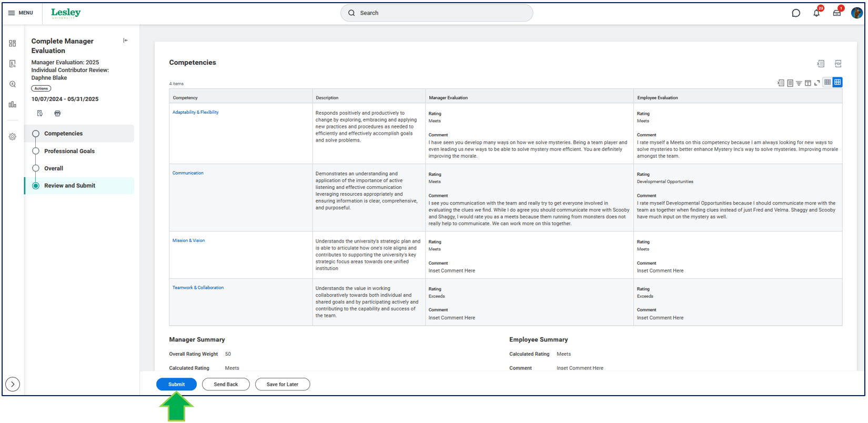This screenshot has width=868, height=423.
Task: Go to the Professional Goals step
Action: pos(79,151)
